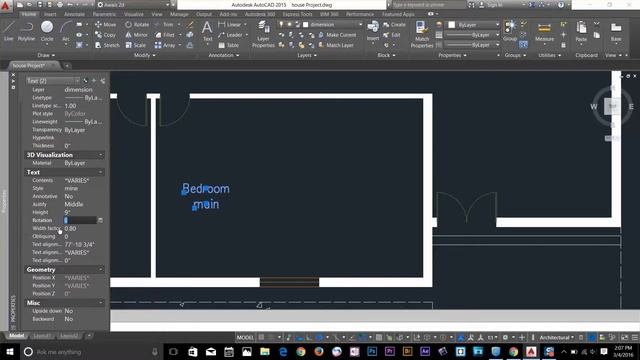Click the Width factor value 0.80

[70, 229]
